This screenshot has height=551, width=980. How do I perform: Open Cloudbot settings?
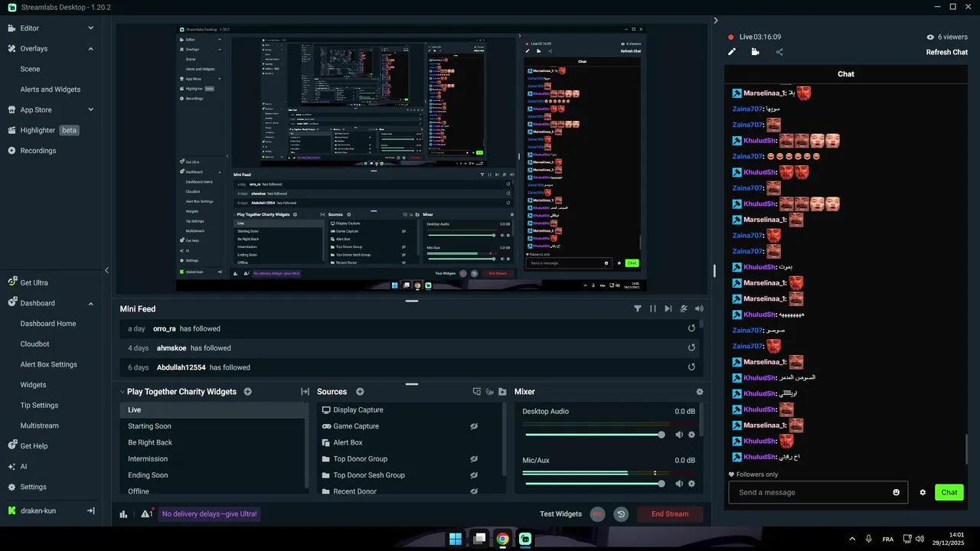tap(34, 344)
